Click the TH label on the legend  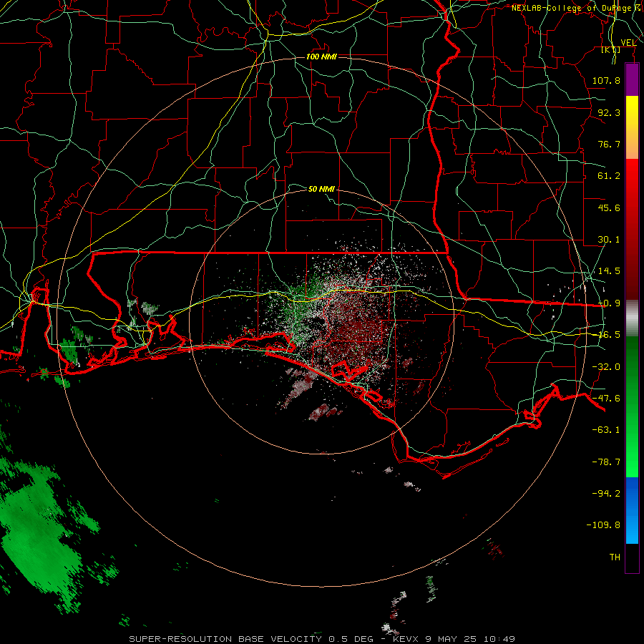tap(615, 557)
